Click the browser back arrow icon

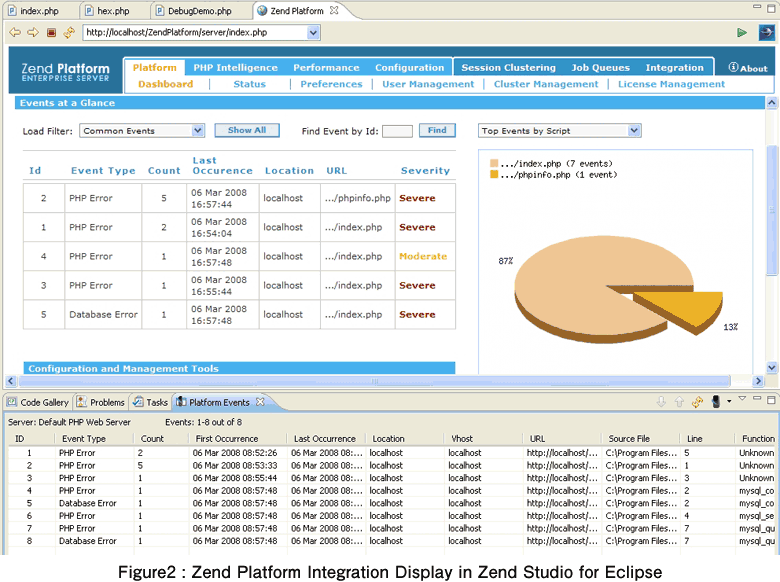[15, 32]
